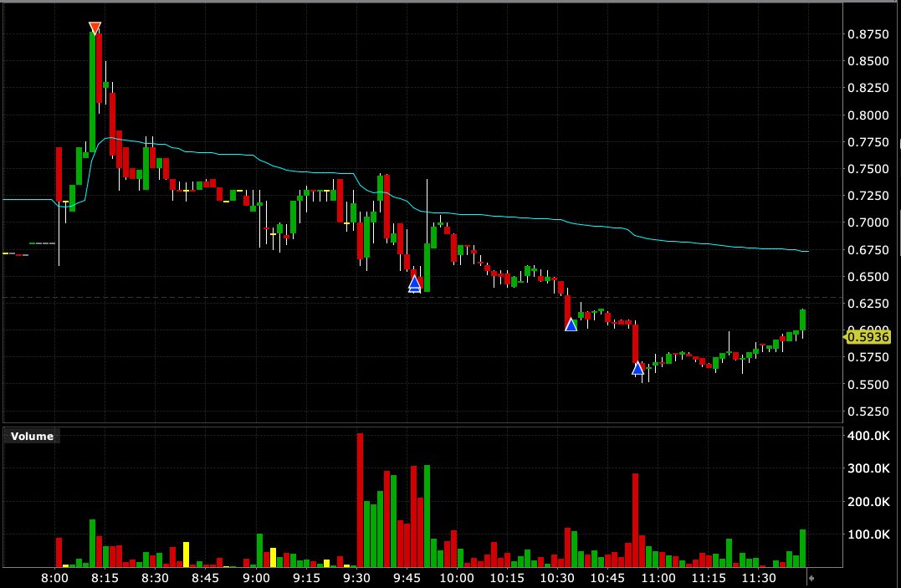This screenshot has width=901, height=588.
Task: Select the blue buy marker near 9:45
Action: (414, 283)
